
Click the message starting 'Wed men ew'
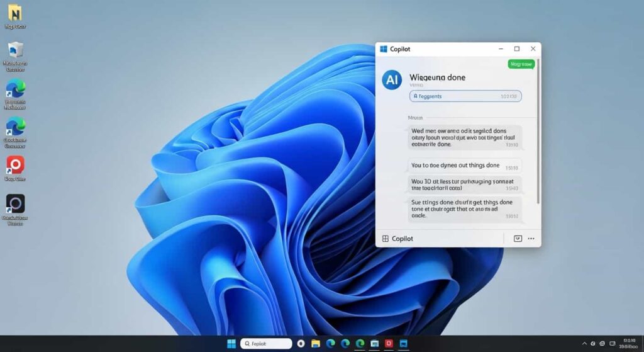click(465, 137)
